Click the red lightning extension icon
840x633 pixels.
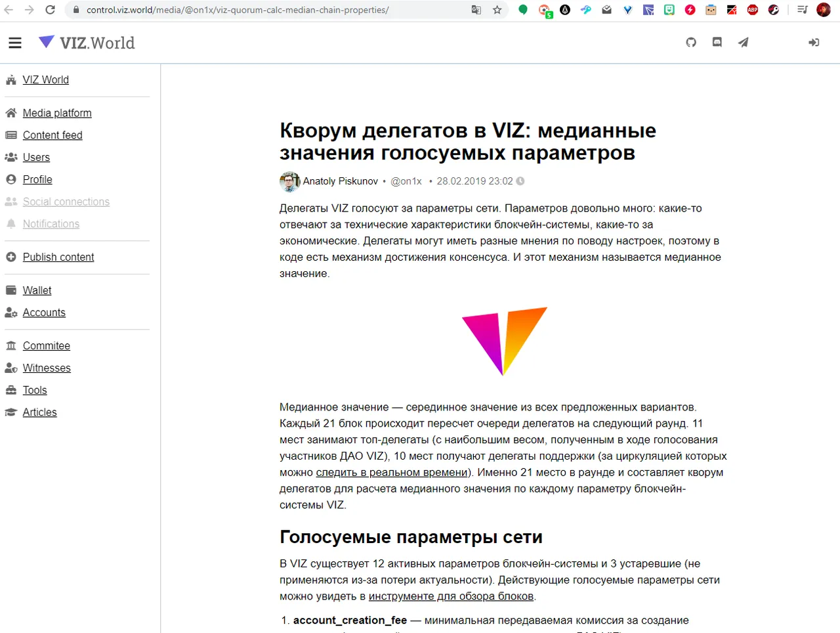690,10
